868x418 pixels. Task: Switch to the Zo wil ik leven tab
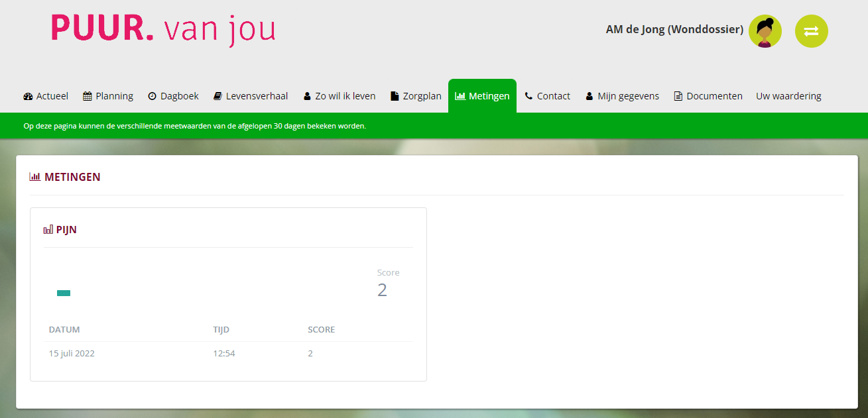click(340, 96)
